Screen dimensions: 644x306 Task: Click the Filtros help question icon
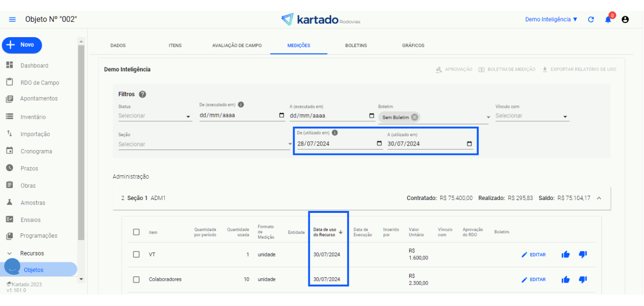143,94
